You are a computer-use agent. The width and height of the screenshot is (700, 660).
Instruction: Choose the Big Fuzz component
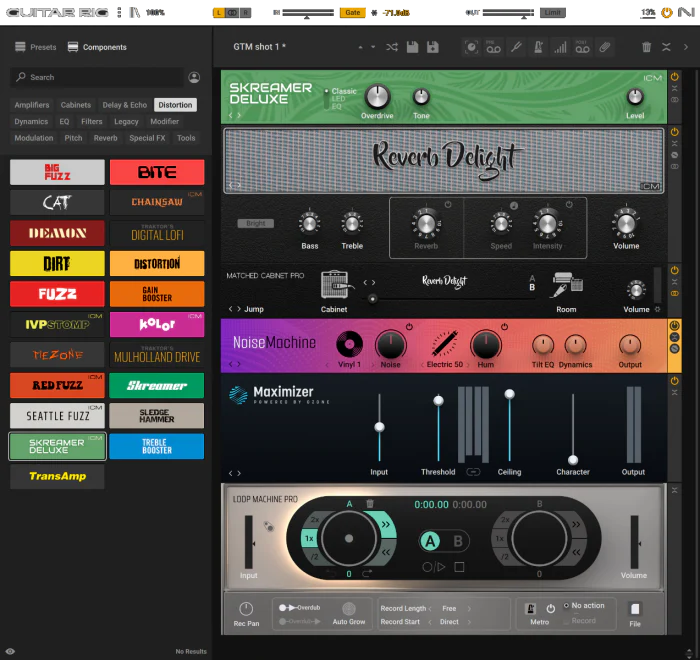click(57, 172)
